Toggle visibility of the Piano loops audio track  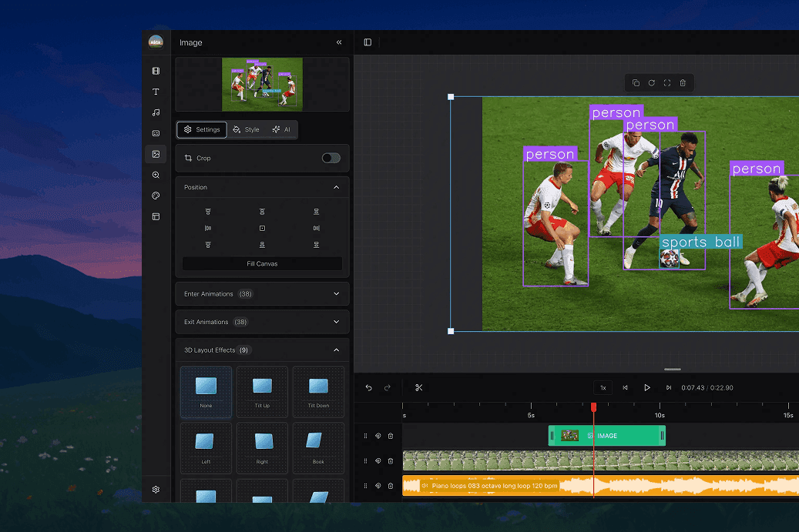click(x=378, y=486)
